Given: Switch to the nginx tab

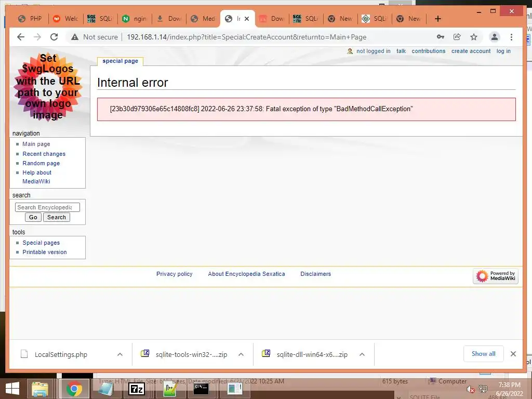Looking at the screenshot, I should (135, 19).
